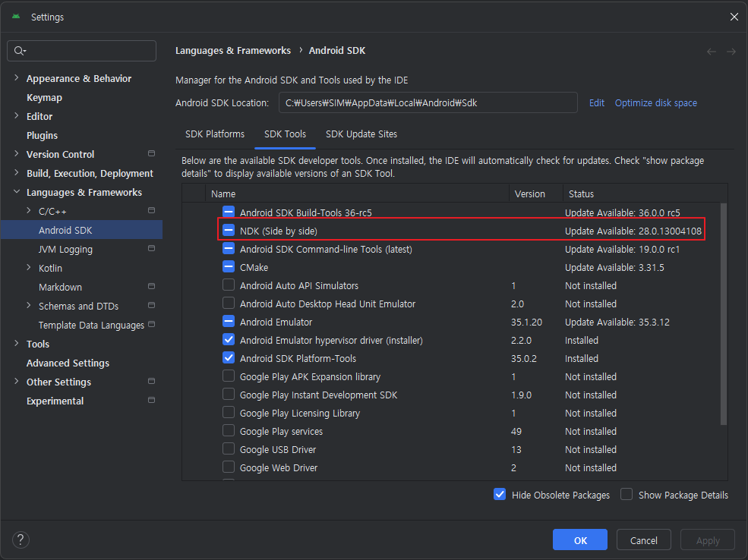Click the Android Studio logo in title bar
The image size is (748, 560).
click(x=16, y=17)
